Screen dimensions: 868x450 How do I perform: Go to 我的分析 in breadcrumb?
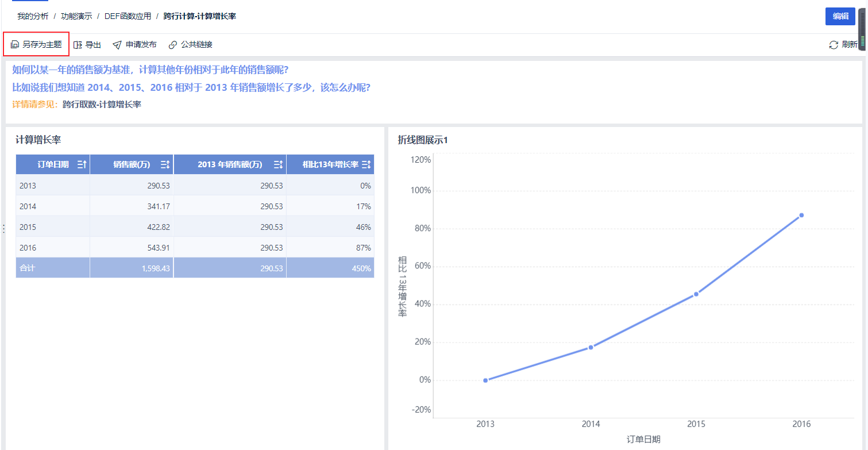click(33, 16)
